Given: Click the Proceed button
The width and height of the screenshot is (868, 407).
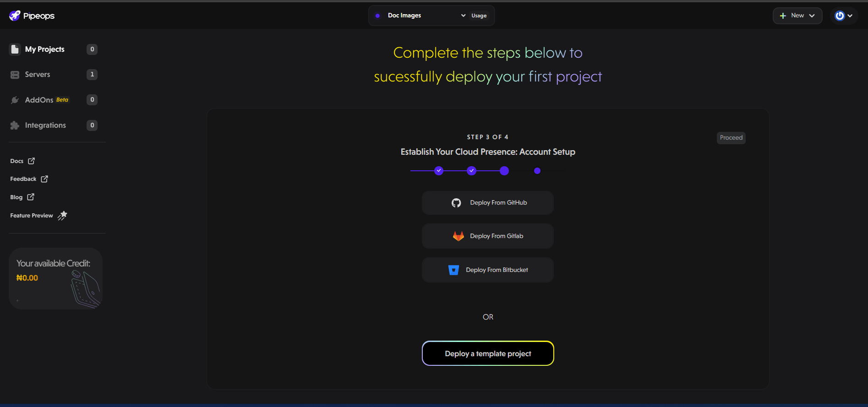Looking at the screenshot, I should point(731,138).
